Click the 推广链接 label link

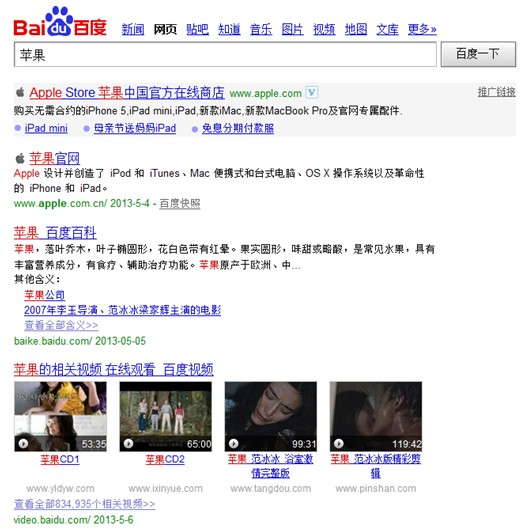(x=497, y=91)
